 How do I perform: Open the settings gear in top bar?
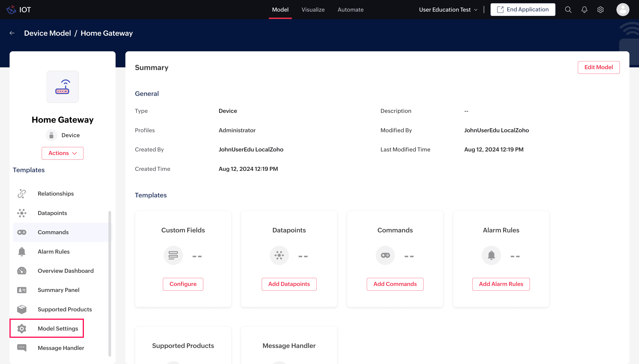coord(600,10)
